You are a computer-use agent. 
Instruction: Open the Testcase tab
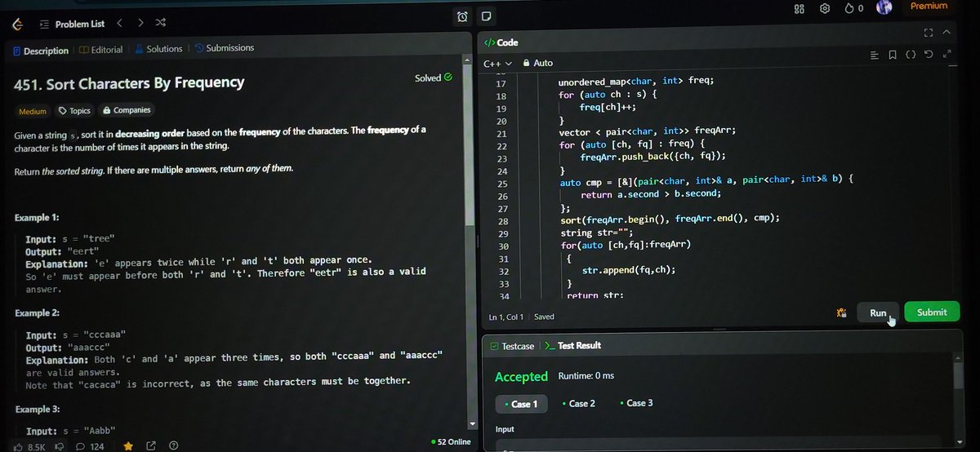[512, 346]
